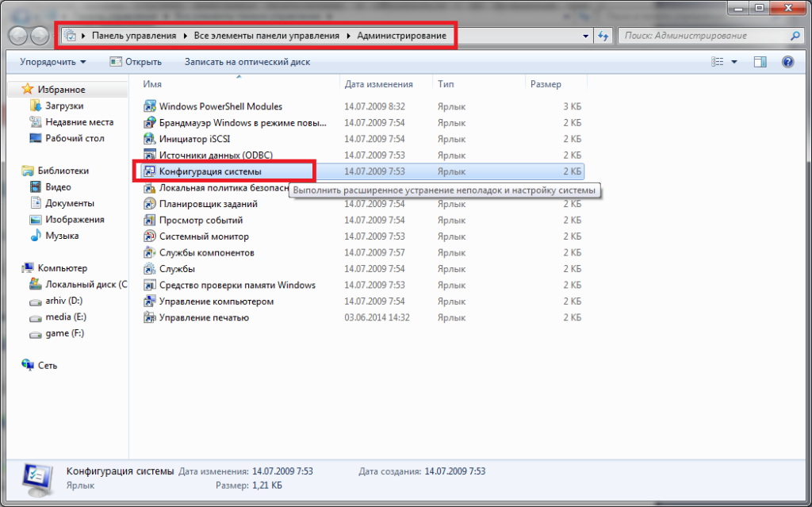Click Записать на оптический диск button
Viewport: 812px width, 507px height.
click(x=247, y=62)
